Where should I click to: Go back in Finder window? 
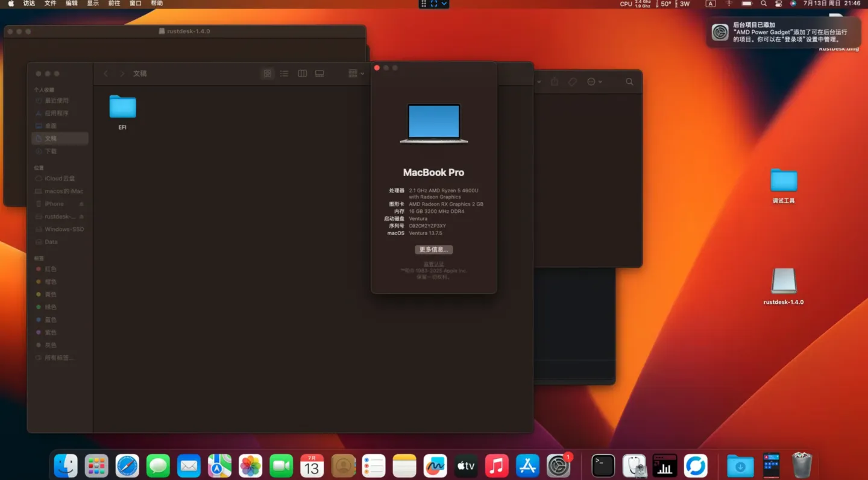106,74
